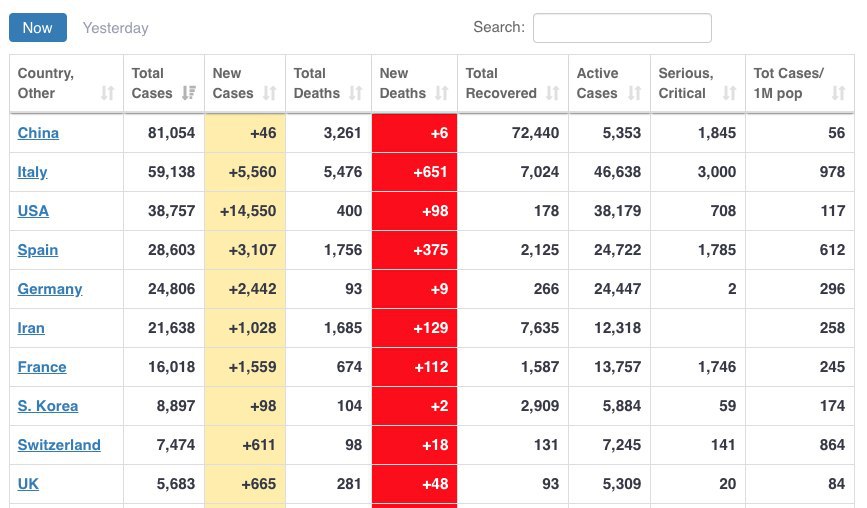Sort table by Total Deaths icon
The image size is (867, 508).
(356, 93)
